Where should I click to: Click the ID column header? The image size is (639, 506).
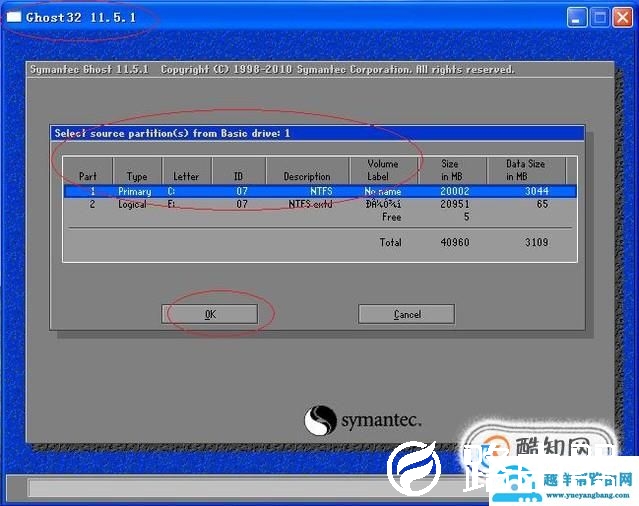239,171
